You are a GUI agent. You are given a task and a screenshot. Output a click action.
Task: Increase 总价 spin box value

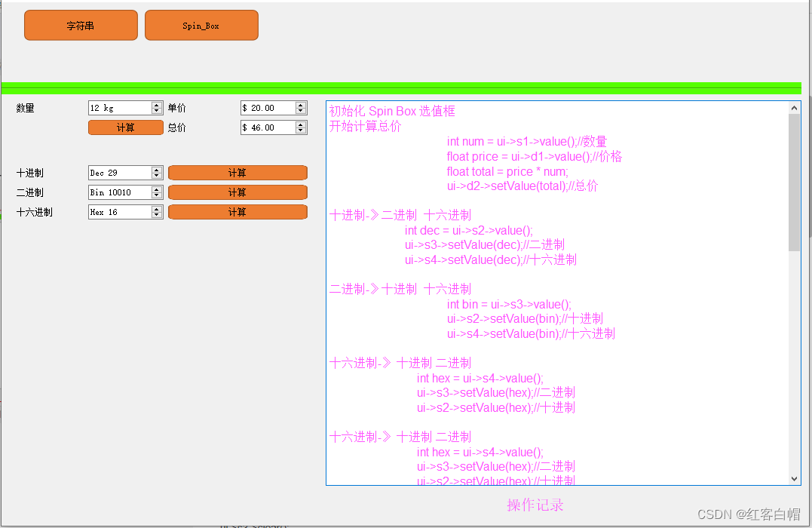click(301, 124)
